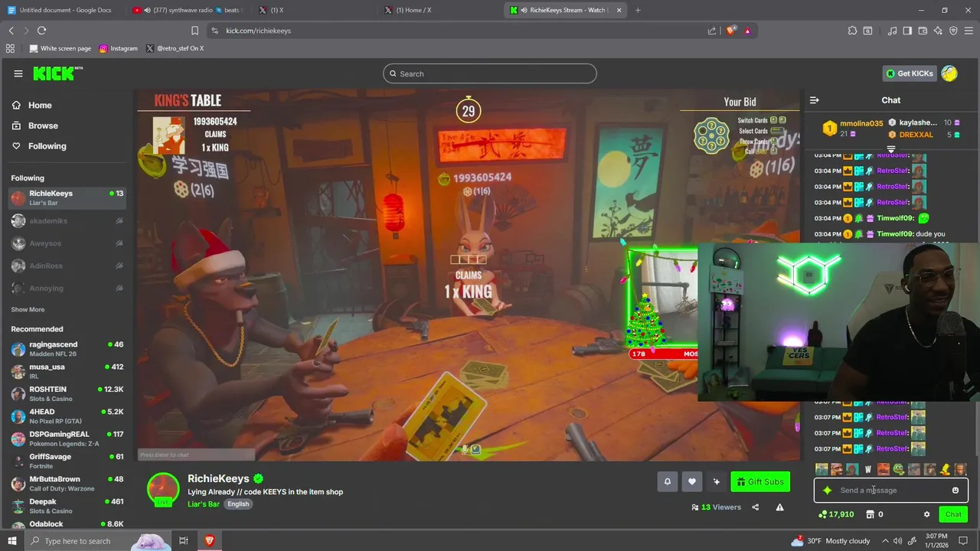Click Brave Rewards triangle icon

[x=747, y=31]
